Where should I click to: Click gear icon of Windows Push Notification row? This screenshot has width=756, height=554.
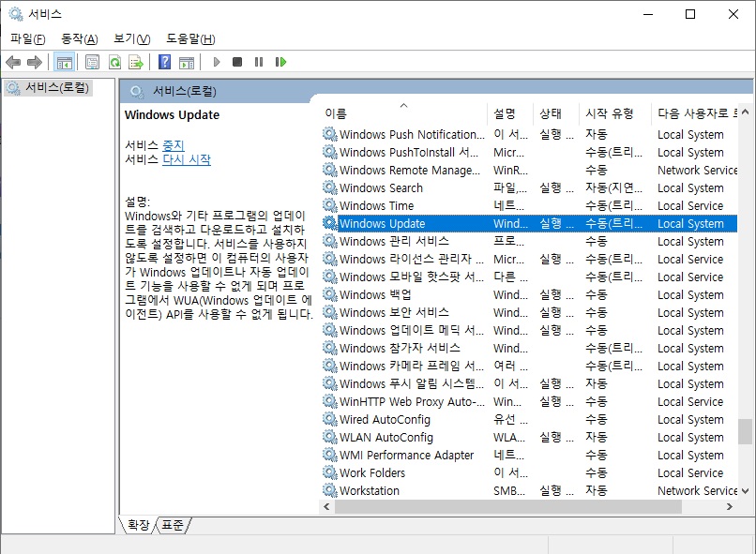pyautogui.click(x=330, y=134)
